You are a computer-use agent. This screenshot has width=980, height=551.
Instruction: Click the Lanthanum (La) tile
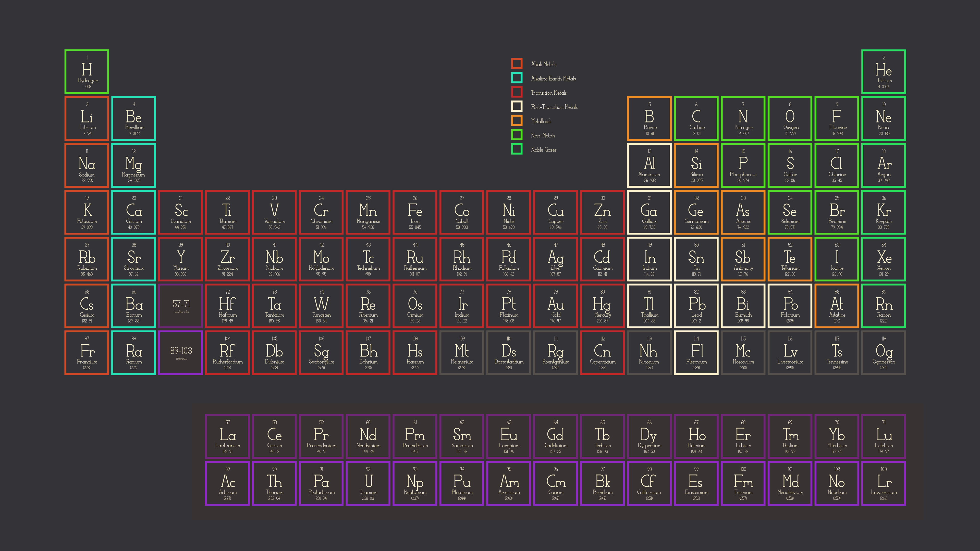tap(227, 436)
